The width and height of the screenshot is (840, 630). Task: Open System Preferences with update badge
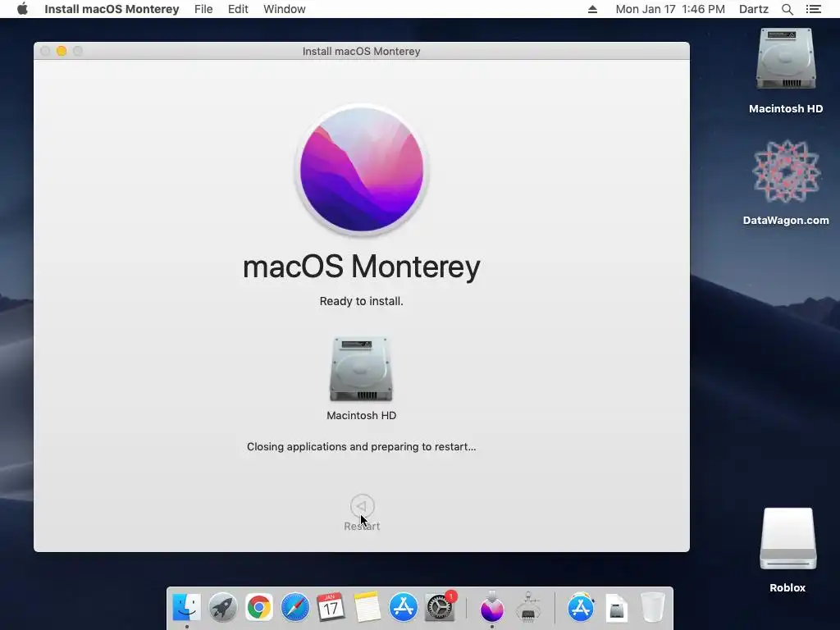[x=440, y=607]
